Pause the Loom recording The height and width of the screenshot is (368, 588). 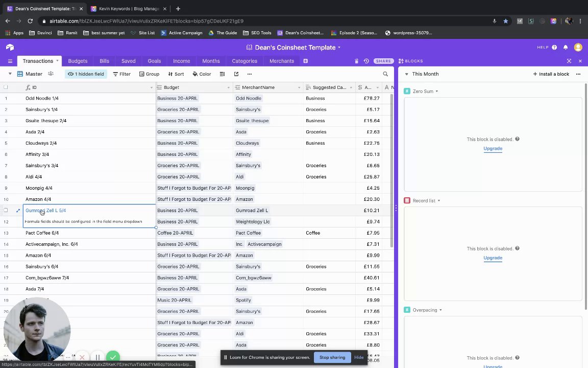97,357
